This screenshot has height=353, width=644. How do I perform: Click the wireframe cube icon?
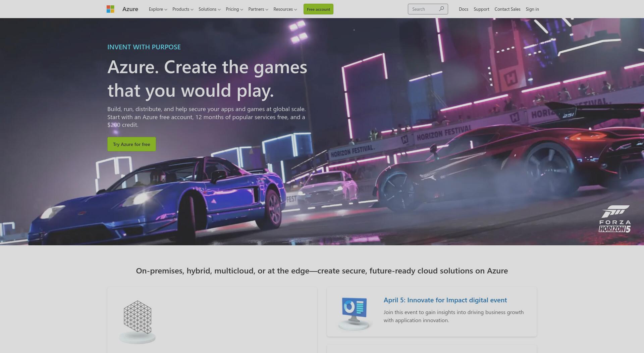138,322
